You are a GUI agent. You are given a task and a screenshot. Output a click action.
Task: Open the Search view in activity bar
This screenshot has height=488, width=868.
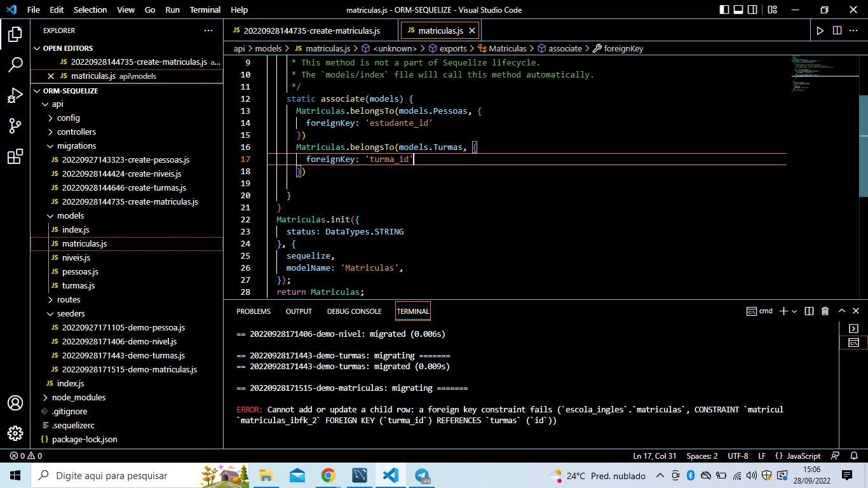(15, 65)
